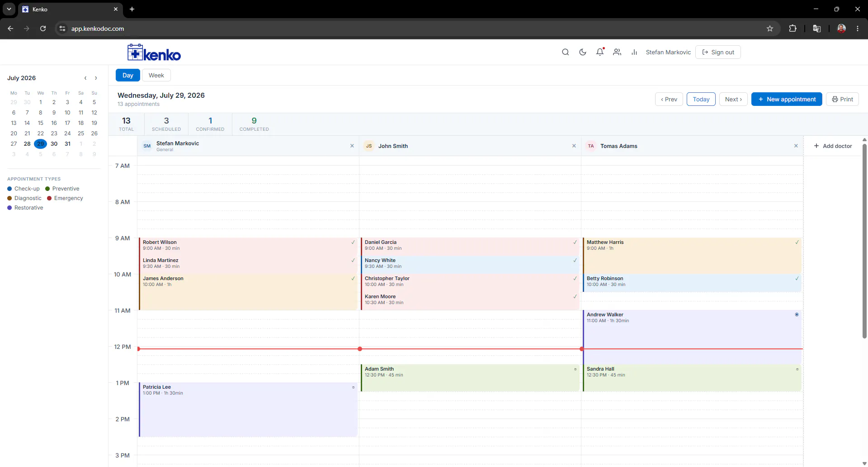Open statistics bar chart icon
The image size is (868, 467).
pos(634,52)
